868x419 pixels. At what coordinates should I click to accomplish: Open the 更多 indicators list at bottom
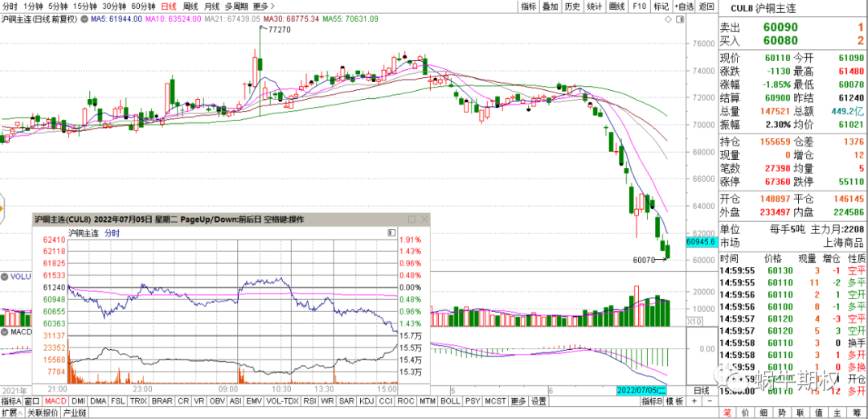tap(518, 401)
